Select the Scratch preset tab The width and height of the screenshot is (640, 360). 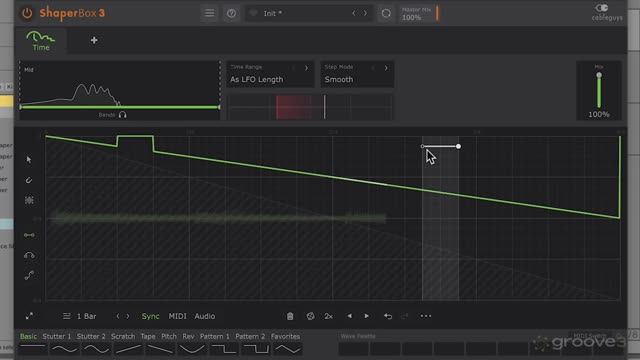[x=123, y=336]
